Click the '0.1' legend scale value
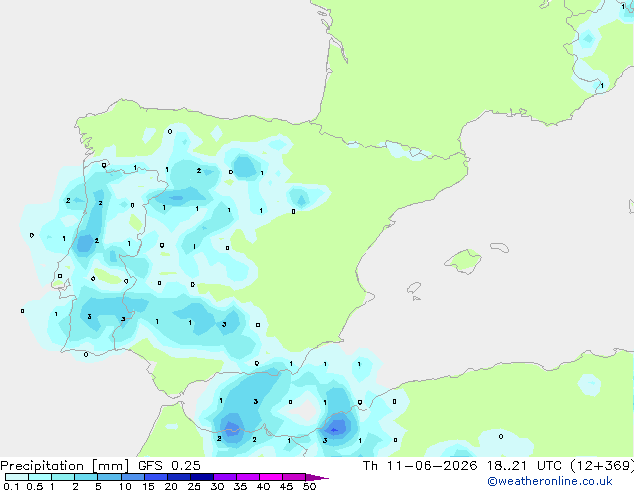Image resolution: width=634 pixels, height=490 pixels. (11, 486)
